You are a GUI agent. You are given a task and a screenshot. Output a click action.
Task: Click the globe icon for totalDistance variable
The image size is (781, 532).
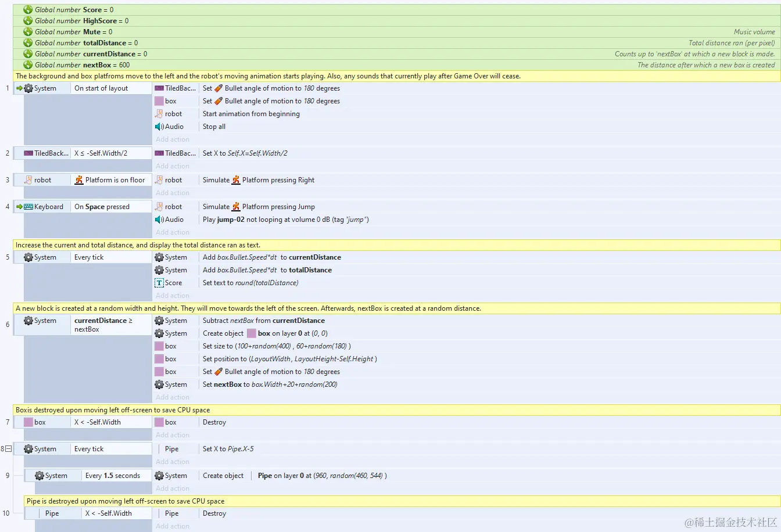coord(28,43)
